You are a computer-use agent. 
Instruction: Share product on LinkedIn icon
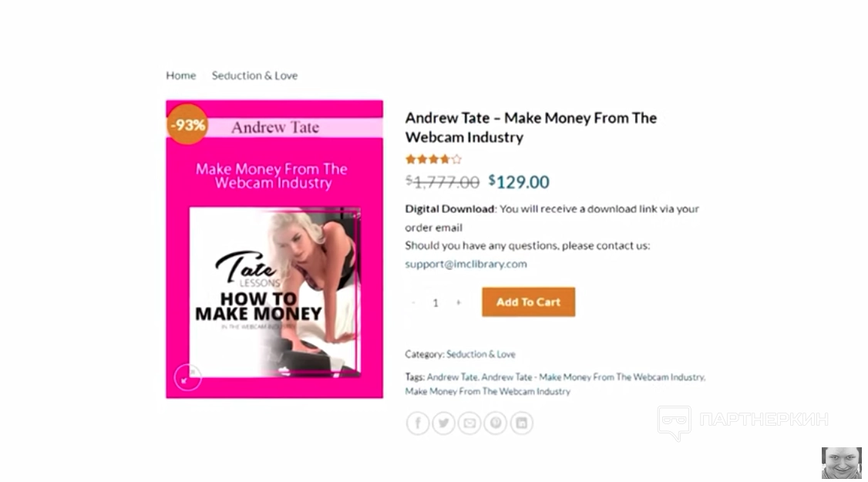[521, 423]
